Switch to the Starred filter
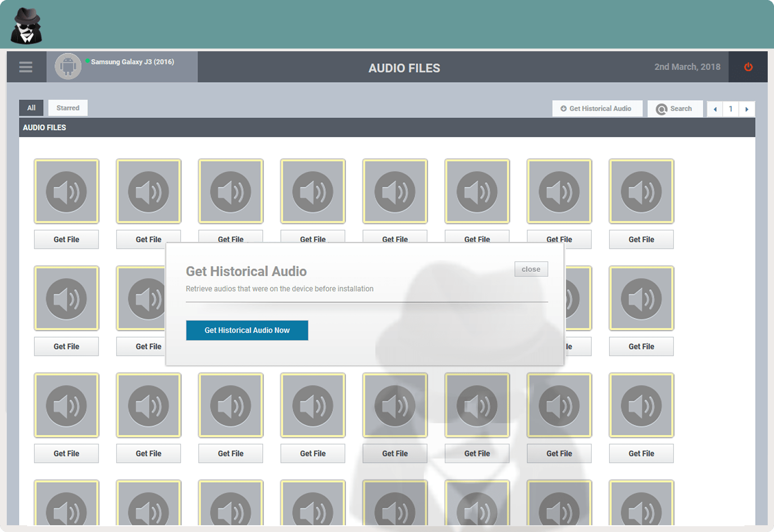The image size is (774, 532). [68, 108]
